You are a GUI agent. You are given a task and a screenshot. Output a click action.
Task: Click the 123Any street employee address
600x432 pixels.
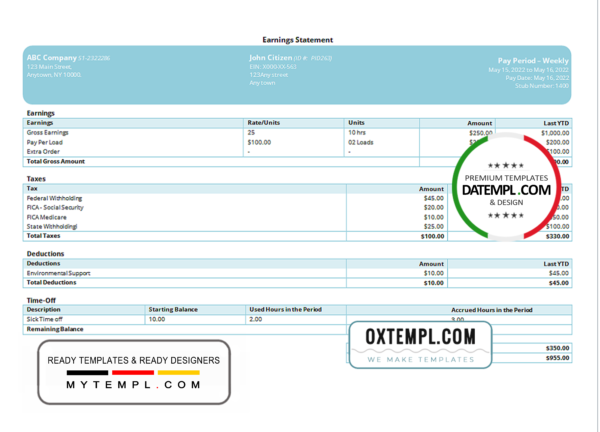point(269,75)
